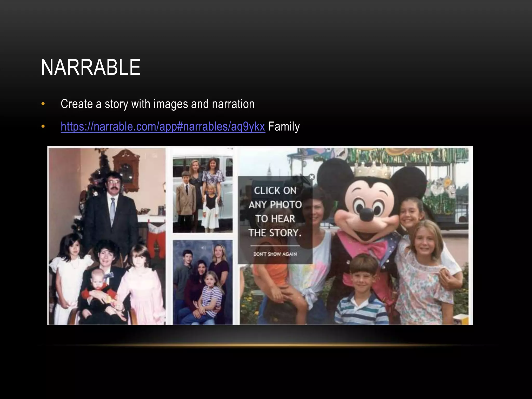532x399 pixels.
Task: Open the narrable.com/app#narrables/aq9ykx link
Action: point(163,127)
